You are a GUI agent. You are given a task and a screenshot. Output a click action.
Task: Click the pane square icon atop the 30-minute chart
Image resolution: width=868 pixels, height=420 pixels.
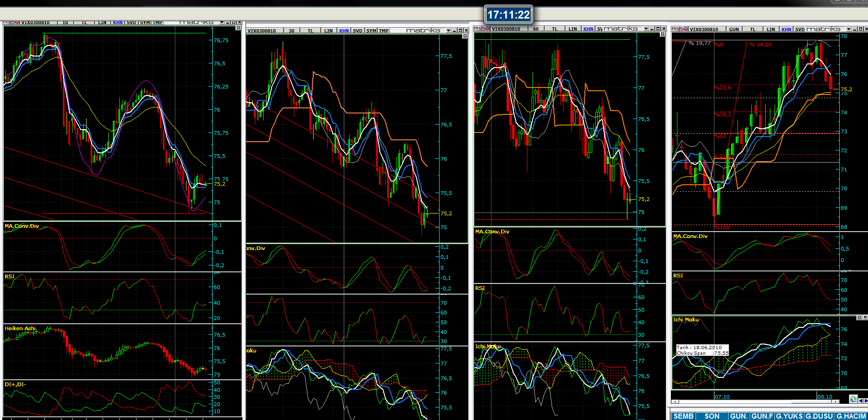coord(465,36)
